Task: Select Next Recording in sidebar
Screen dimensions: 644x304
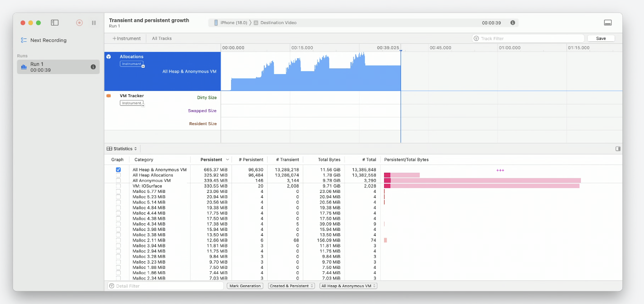Action: (44, 40)
